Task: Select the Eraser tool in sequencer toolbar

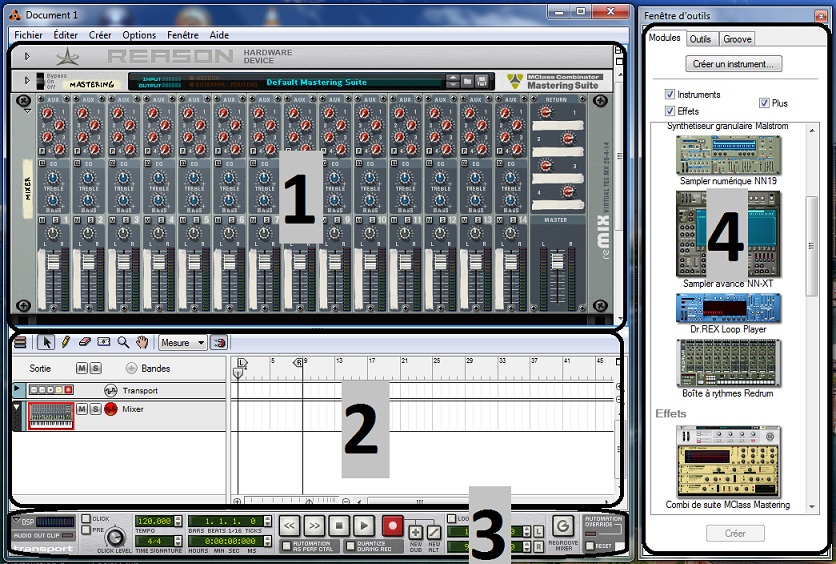Action: click(85, 342)
